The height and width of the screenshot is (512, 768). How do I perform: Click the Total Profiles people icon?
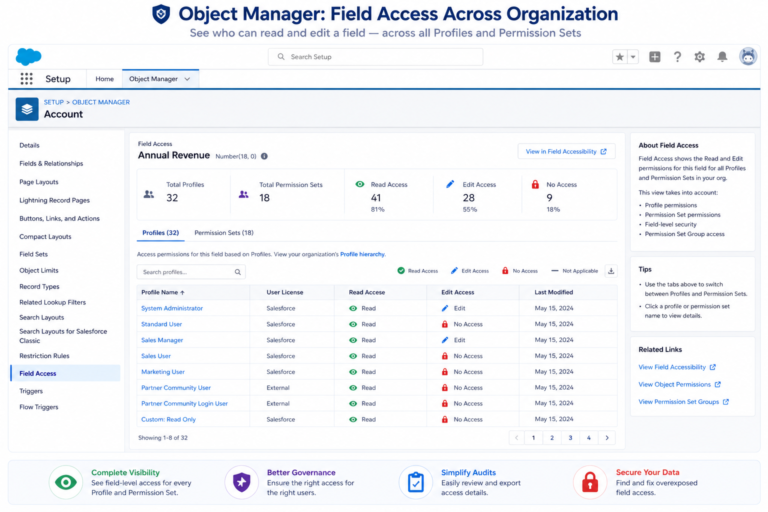click(x=148, y=195)
